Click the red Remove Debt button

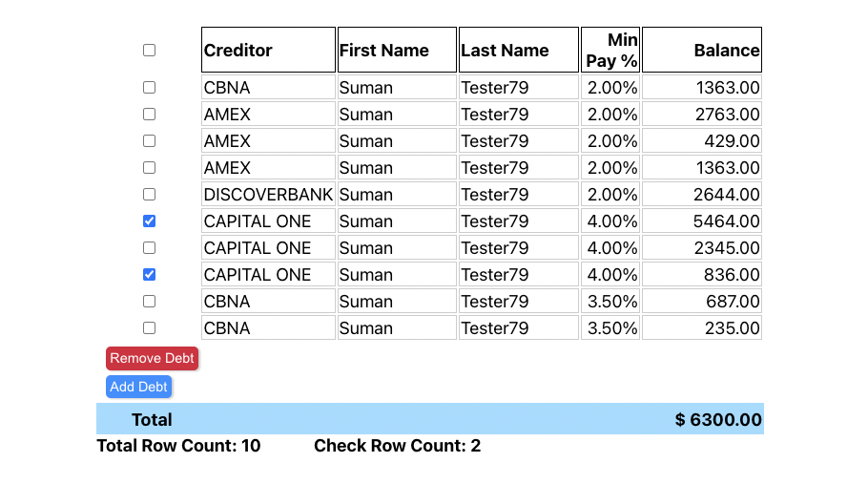(153, 358)
